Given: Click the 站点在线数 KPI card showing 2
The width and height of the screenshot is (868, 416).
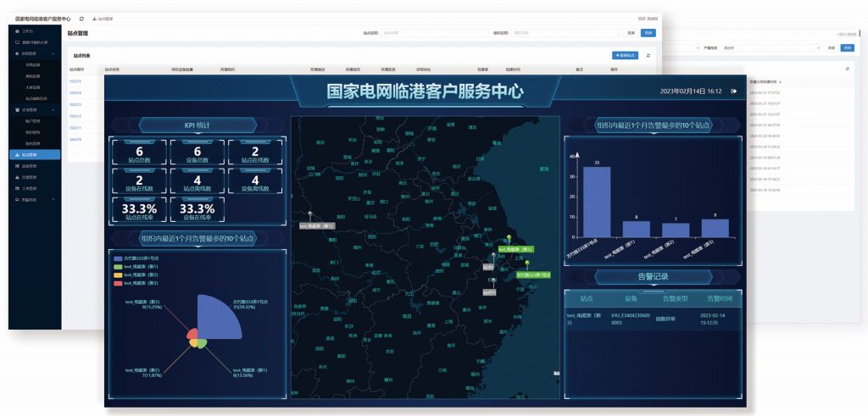Looking at the screenshot, I should click(x=255, y=153).
